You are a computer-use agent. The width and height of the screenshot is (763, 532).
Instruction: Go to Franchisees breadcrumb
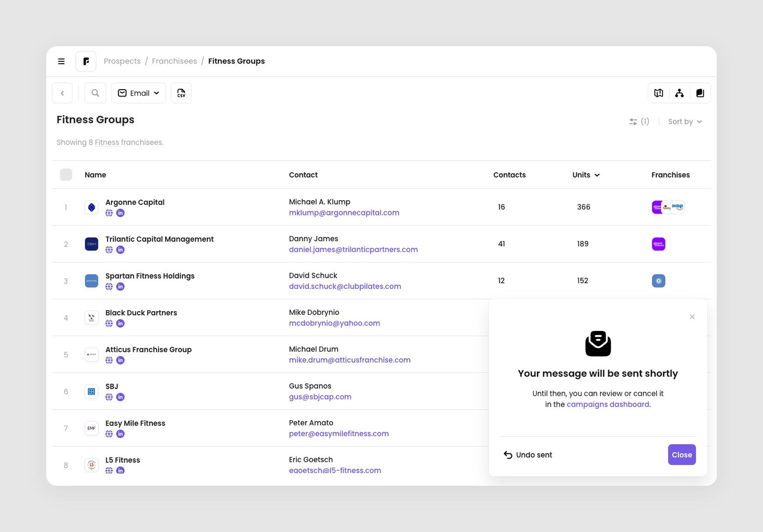tap(174, 61)
